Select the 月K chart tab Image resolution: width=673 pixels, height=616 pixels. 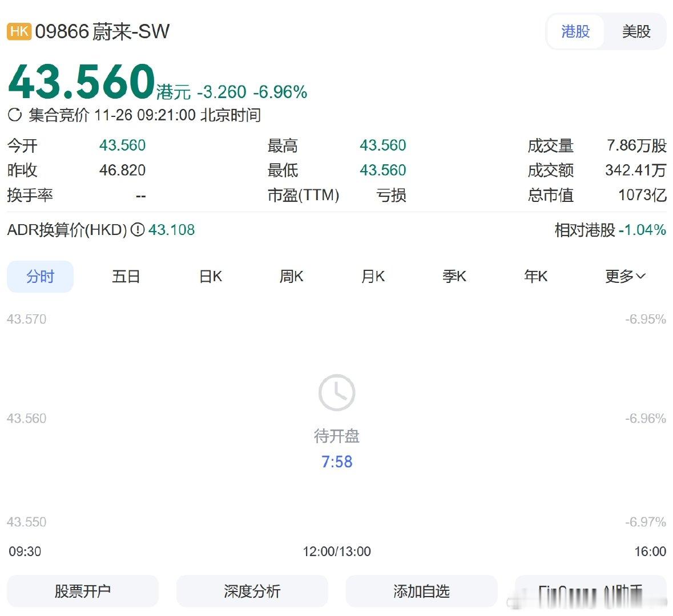tap(373, 277)
